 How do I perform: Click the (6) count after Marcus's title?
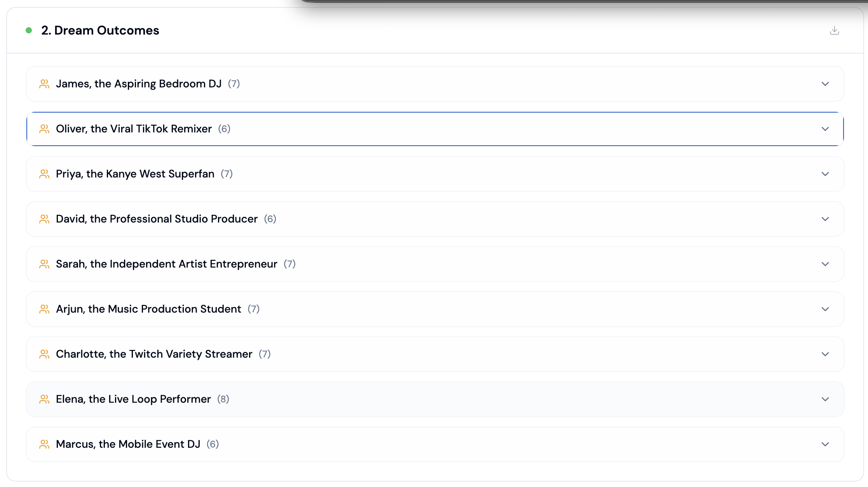213,444
